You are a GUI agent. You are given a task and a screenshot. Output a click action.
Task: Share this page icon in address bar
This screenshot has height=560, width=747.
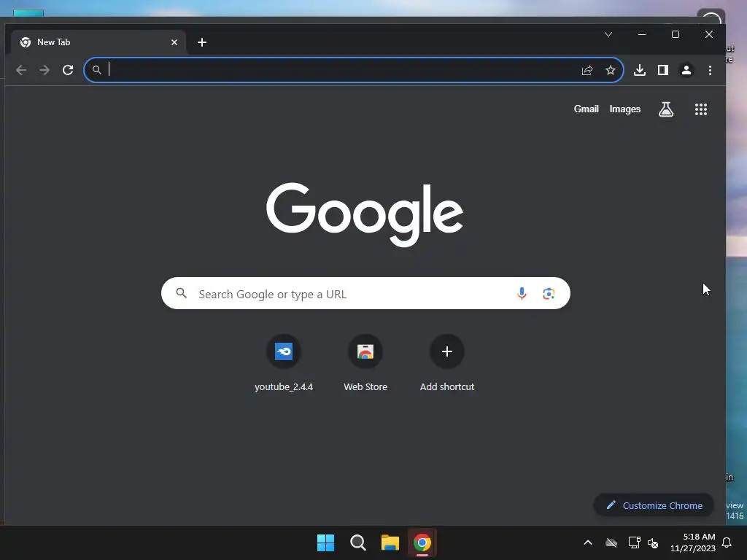point(587,70)
